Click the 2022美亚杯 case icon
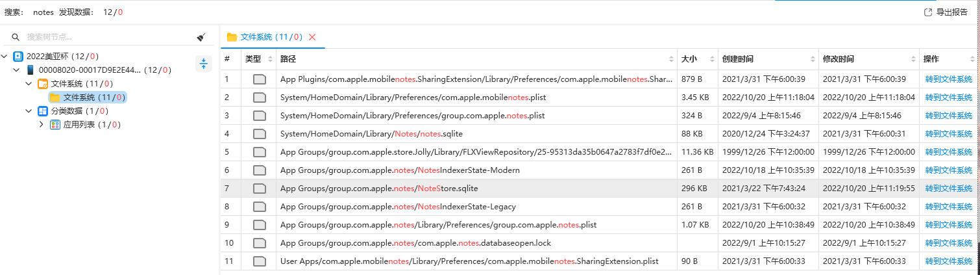This screenshot has width=980, height=275. 18,57
